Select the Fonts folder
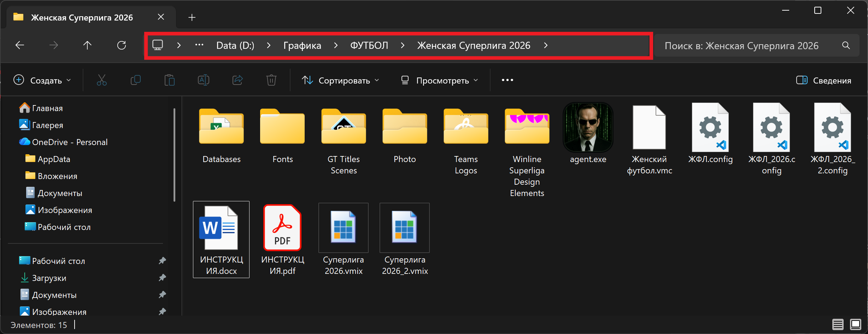868x334 pixels. coord(282,136)
